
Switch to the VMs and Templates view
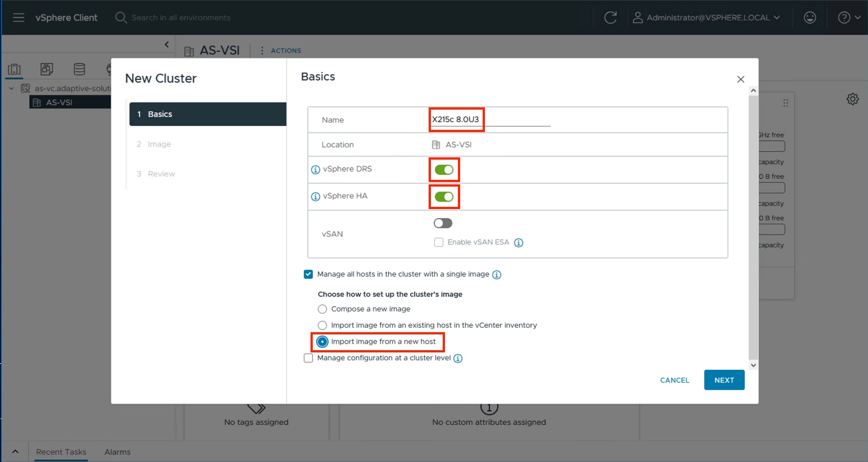[x=47, y=69]
